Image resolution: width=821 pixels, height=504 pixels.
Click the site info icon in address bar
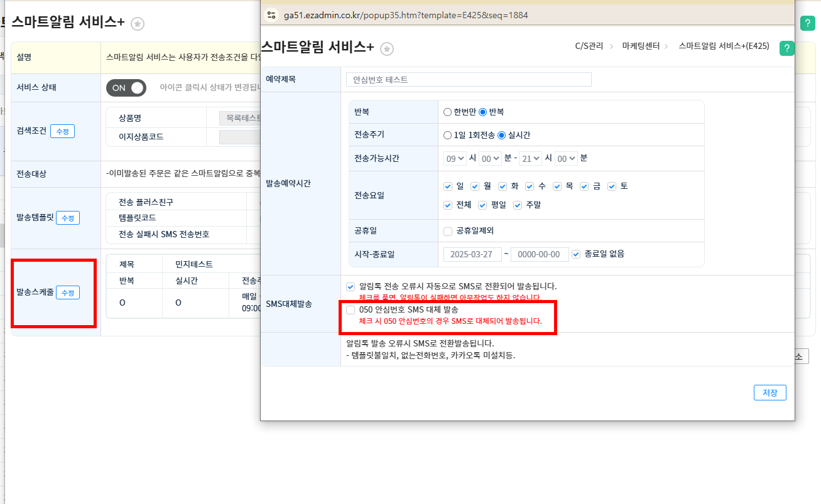(x=271, y=14)
